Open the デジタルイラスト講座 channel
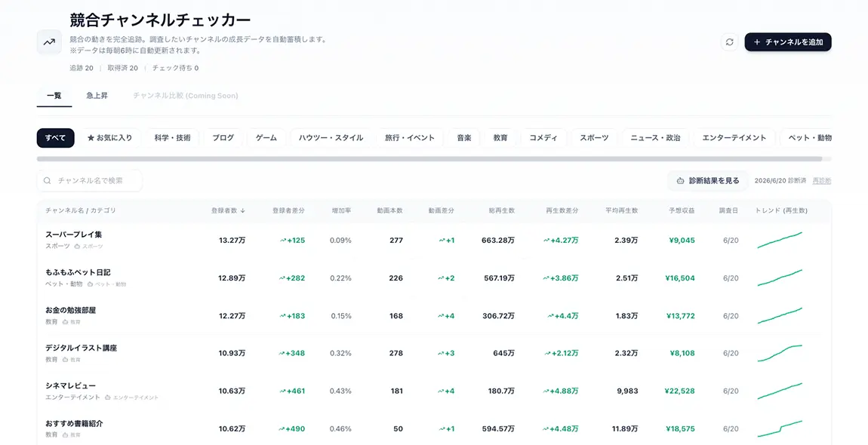Image resolution: width=868 pixels, height=445 pixels. click(x=82, y=348)
